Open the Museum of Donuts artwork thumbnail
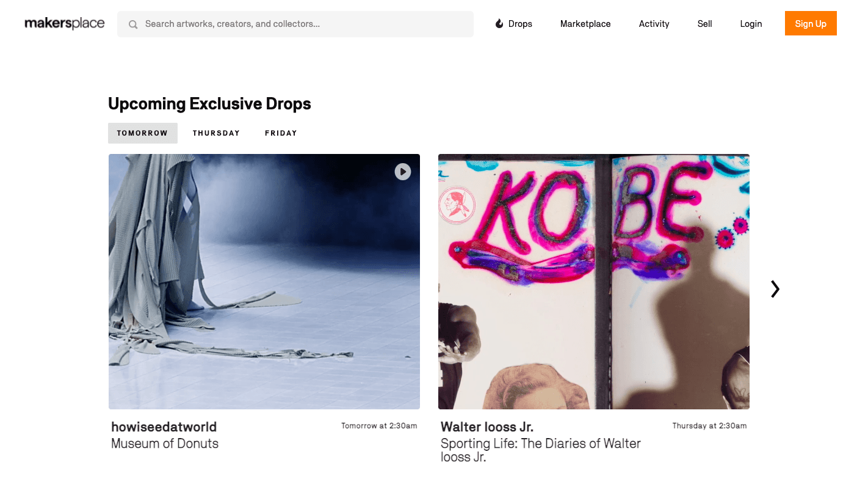 [264, 281]
